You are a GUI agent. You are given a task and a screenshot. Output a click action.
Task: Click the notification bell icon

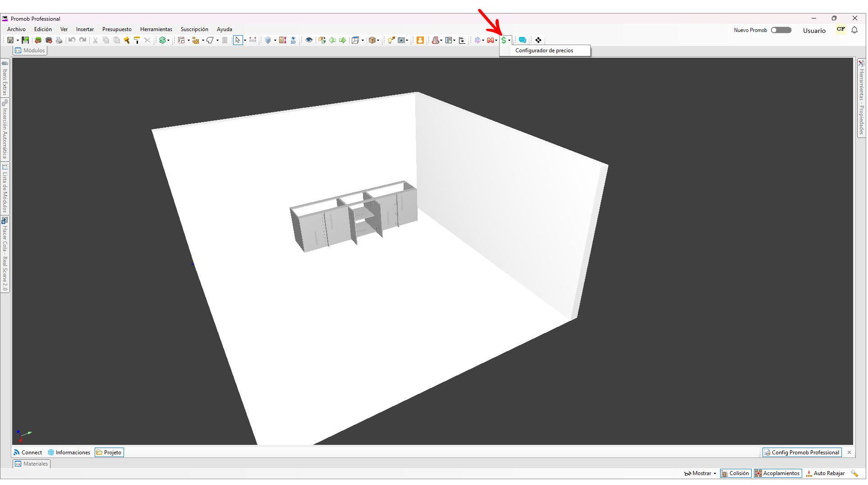(854, 30)
